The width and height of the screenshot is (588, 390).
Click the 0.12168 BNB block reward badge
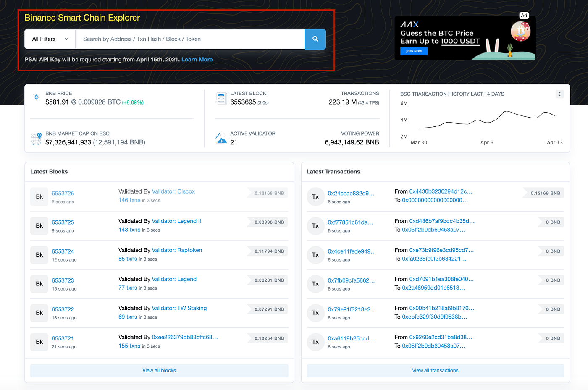267,193
